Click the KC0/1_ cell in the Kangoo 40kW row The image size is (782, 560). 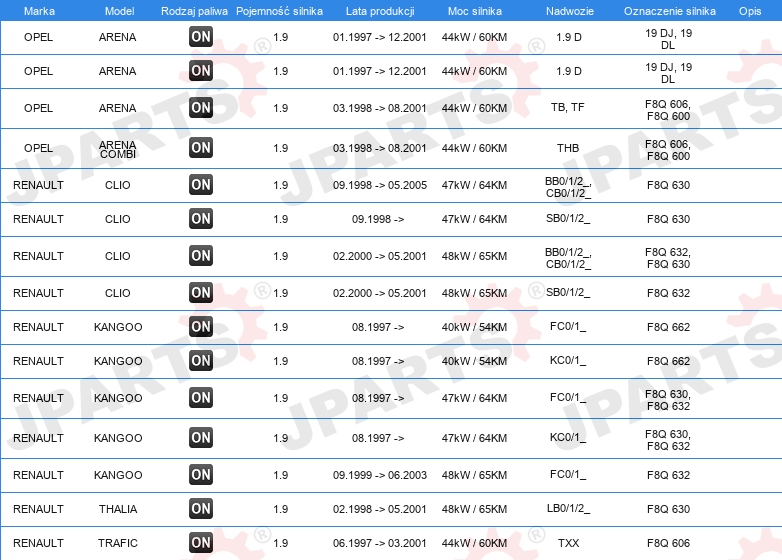coord(568,360)
